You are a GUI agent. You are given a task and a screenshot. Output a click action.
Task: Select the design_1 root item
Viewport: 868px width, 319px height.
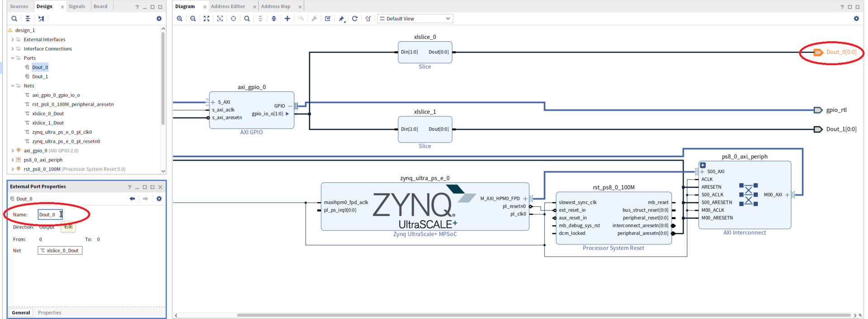[25, 30]
